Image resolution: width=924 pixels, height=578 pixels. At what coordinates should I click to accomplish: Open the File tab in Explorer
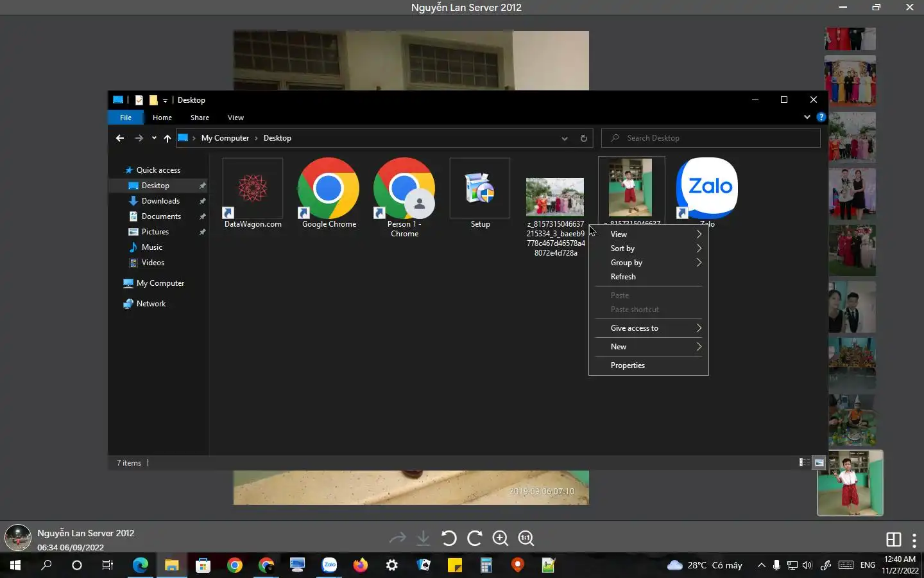(126, 118)
